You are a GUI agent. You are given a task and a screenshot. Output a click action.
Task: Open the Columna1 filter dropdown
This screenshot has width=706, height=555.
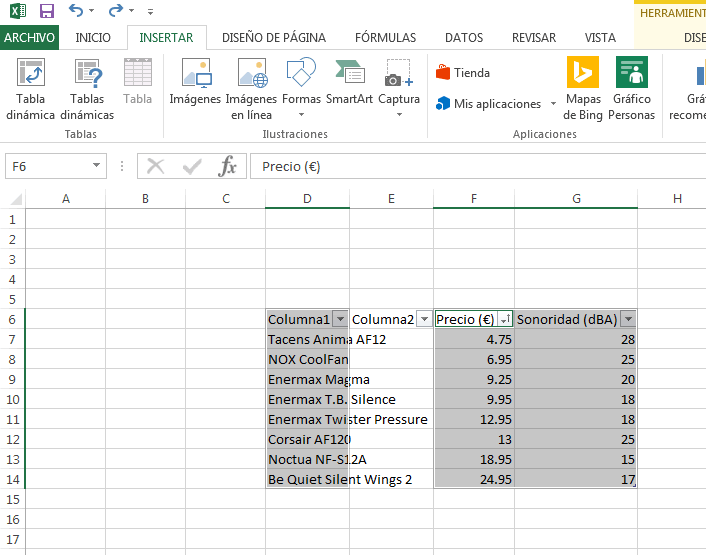click(340, 319)
